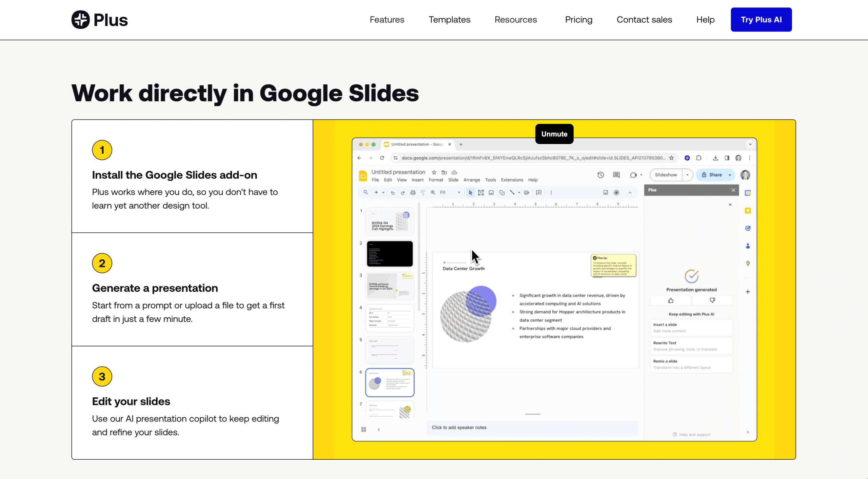Open the Slideshow dropdown arrow
The image size is (868, 479).
pos(687,175)
